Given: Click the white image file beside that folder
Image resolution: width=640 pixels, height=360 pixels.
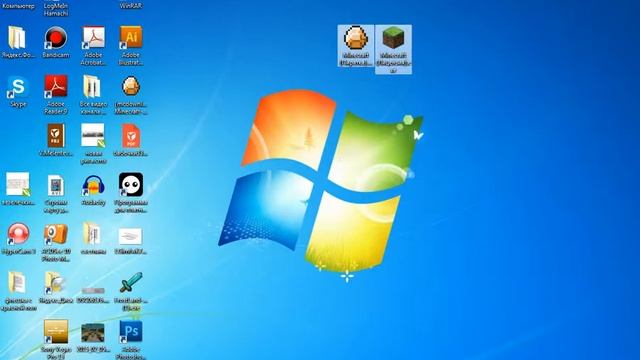Looking at the screenshot, I should tap(131, 236).
